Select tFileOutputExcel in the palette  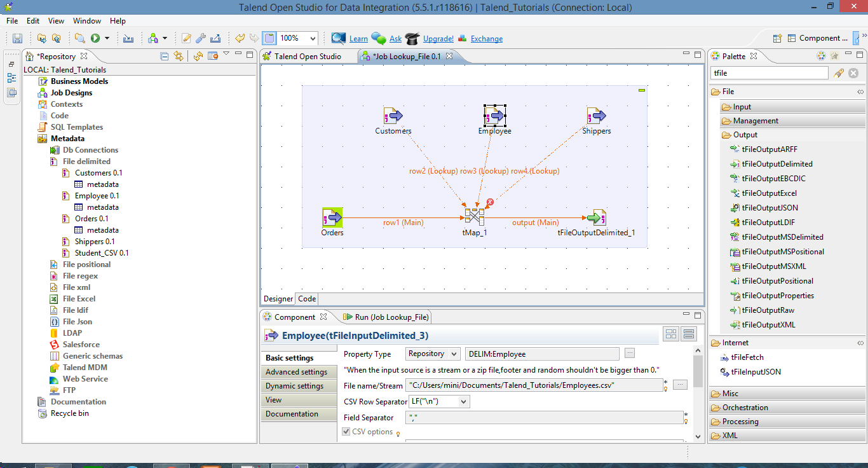point(769,193)
